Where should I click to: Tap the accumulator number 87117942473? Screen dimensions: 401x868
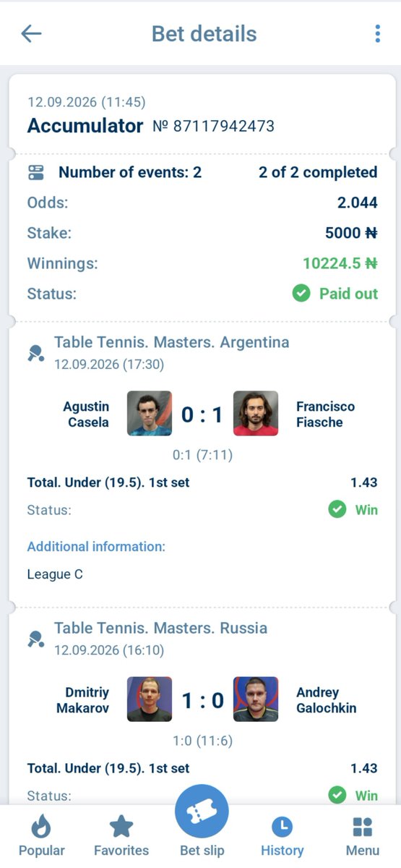(x=213, y=126)
